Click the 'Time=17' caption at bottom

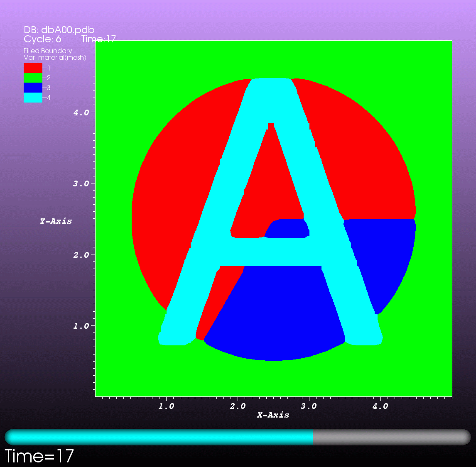click(39, 456)
